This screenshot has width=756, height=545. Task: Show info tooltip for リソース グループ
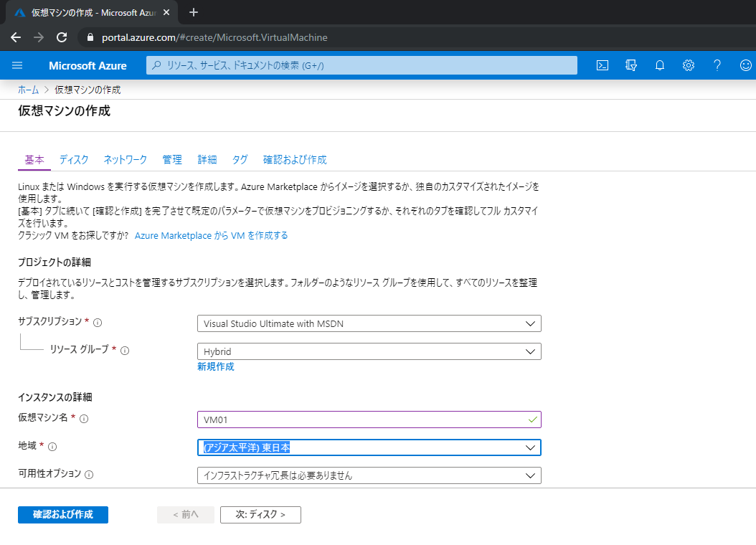(124, 351)
